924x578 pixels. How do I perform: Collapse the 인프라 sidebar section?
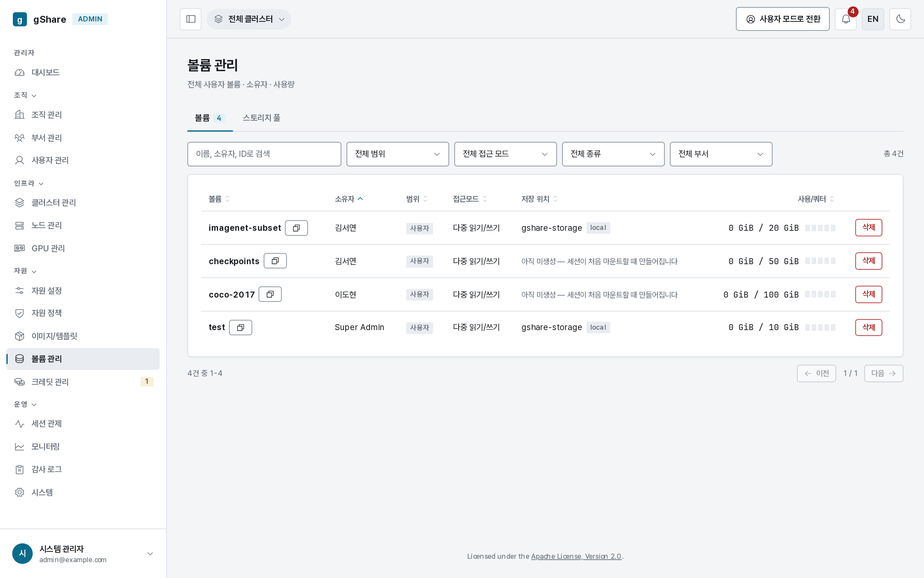point(29,183)
